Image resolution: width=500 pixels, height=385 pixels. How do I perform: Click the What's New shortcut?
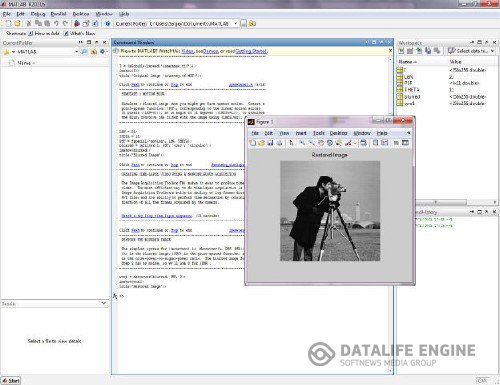pyautogui.click(x=80, y=33)
